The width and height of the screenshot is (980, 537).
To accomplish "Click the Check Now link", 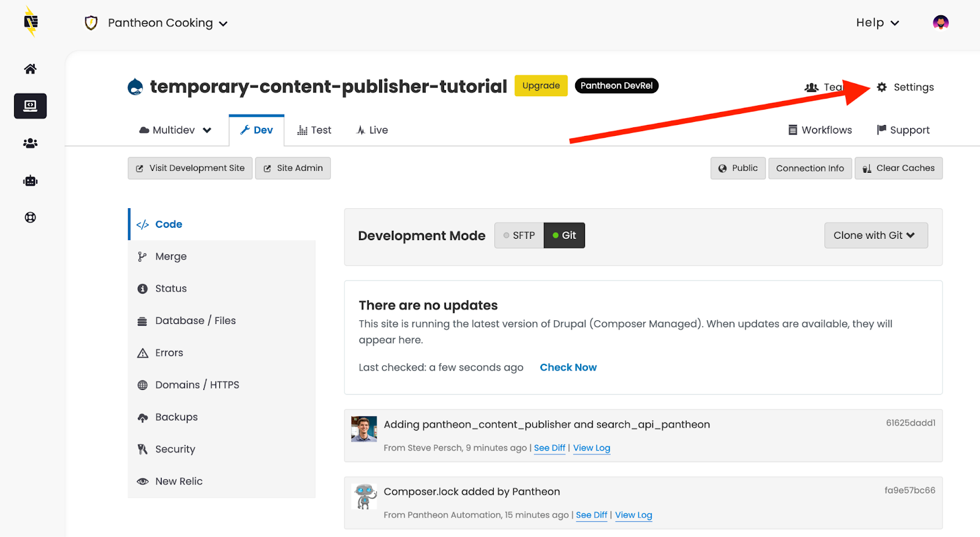I will pos(568,367).
